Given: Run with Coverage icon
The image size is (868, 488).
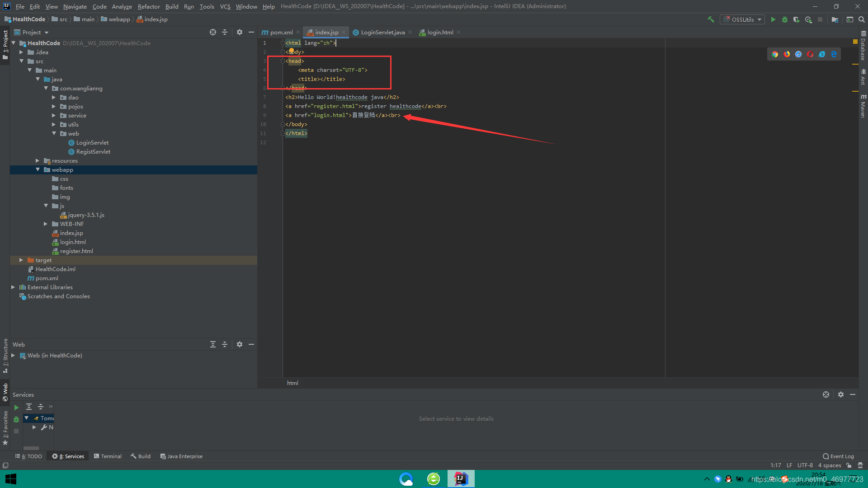Looking at the screenshot, I should click(x=797, y=19).
